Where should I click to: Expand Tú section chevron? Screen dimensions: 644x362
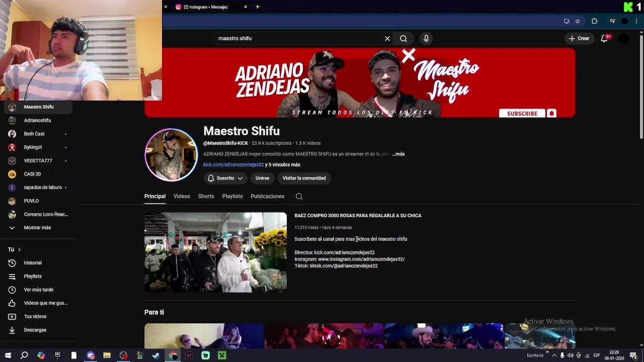click(x=19, y=250)
